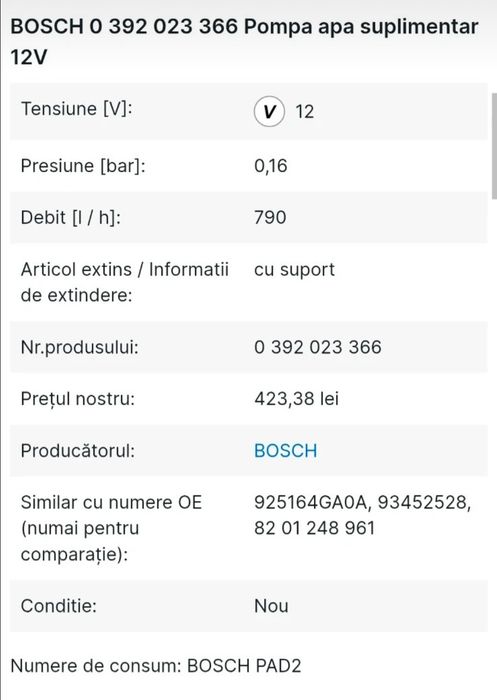Click OE number 93452528
Image resolution: width=497 pixels, height=700 pixels.
424,503
